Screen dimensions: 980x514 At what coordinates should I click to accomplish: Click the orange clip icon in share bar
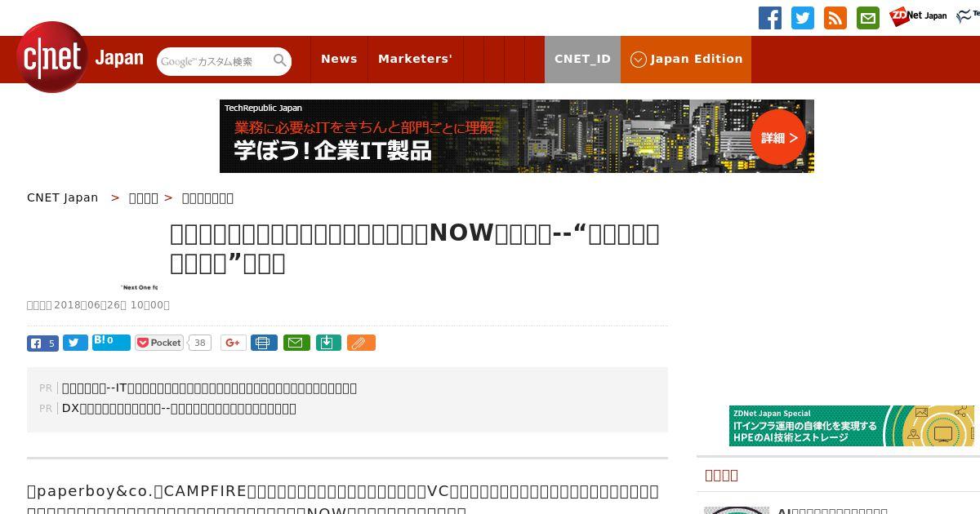pos(361,343)
